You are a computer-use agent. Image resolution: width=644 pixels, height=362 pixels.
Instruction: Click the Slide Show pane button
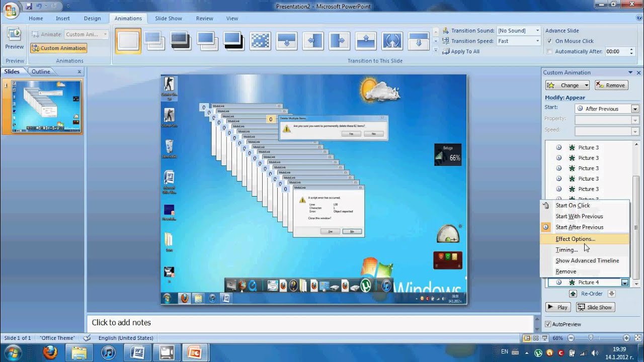coord(595,307)
